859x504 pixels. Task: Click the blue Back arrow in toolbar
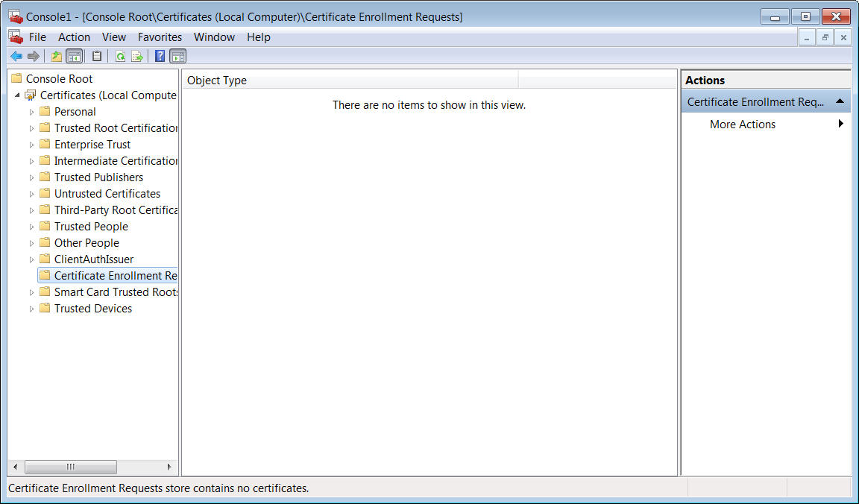(16, 56)
